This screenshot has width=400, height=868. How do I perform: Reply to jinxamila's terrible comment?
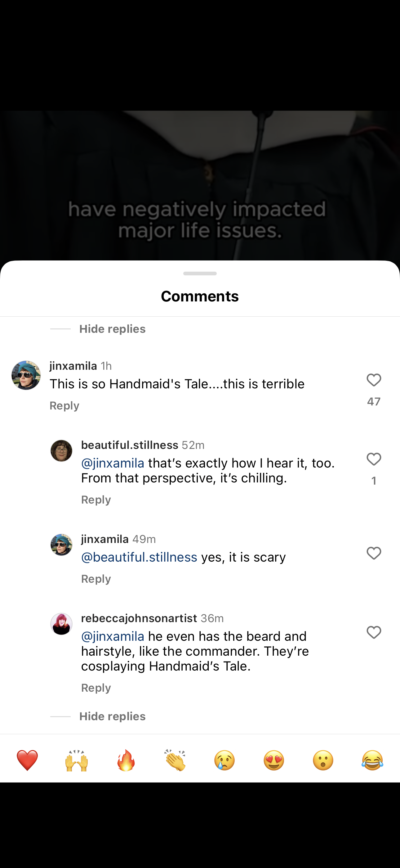click(64, 406)
